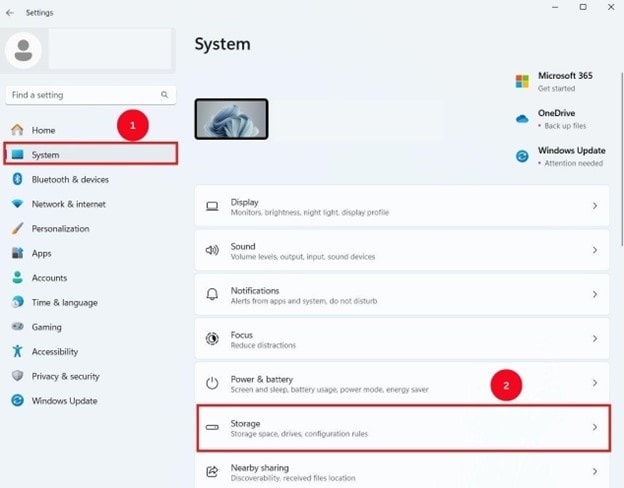Click the Focus icon

(x=212, y=338)
